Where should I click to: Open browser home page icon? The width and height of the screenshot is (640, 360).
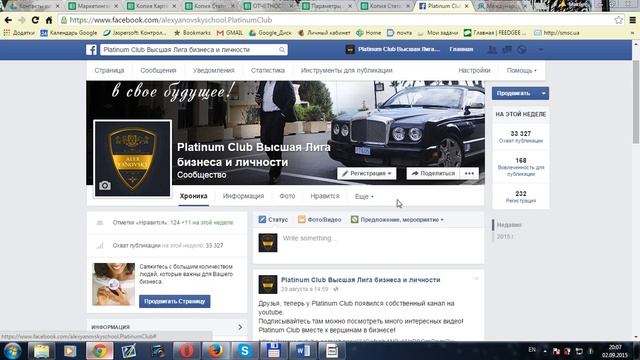[x=49, y=20]
